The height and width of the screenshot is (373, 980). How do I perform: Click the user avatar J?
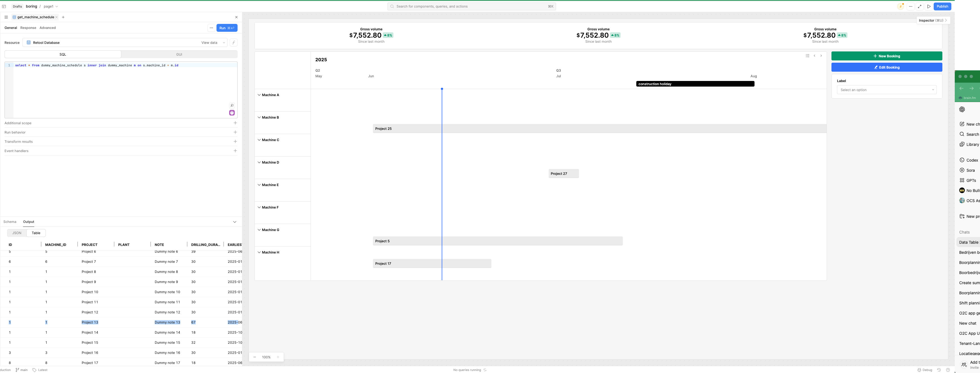click(901, 6)
